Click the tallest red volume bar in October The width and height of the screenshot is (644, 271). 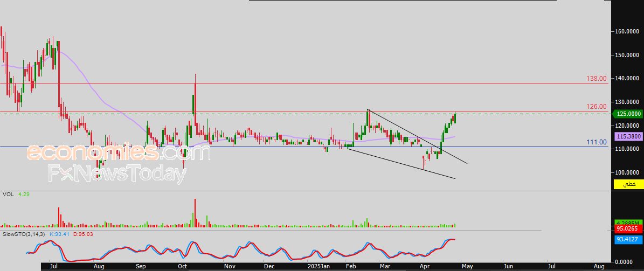pos(195,213)
